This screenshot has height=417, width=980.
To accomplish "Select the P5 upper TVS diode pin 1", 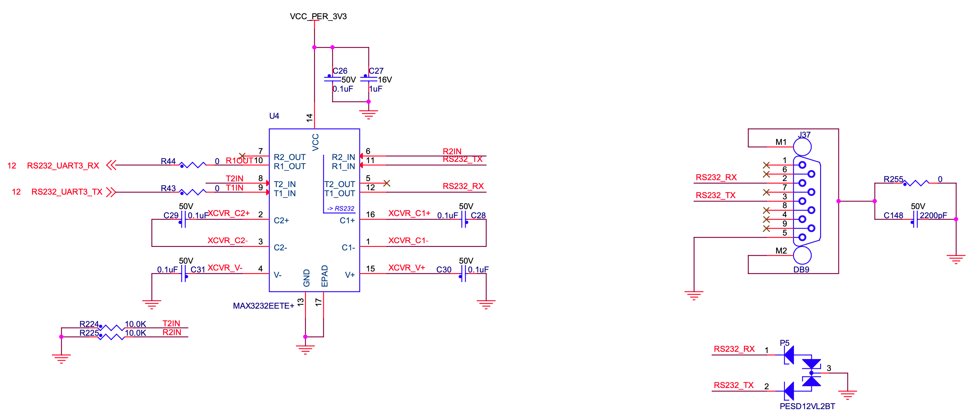I will pyautogui.click(x=789, y=355).
